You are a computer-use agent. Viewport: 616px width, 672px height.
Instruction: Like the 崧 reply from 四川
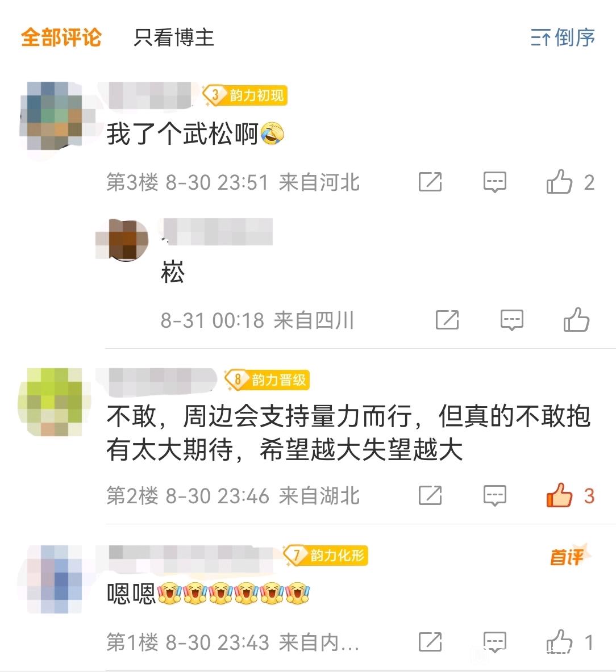point(577,320)
